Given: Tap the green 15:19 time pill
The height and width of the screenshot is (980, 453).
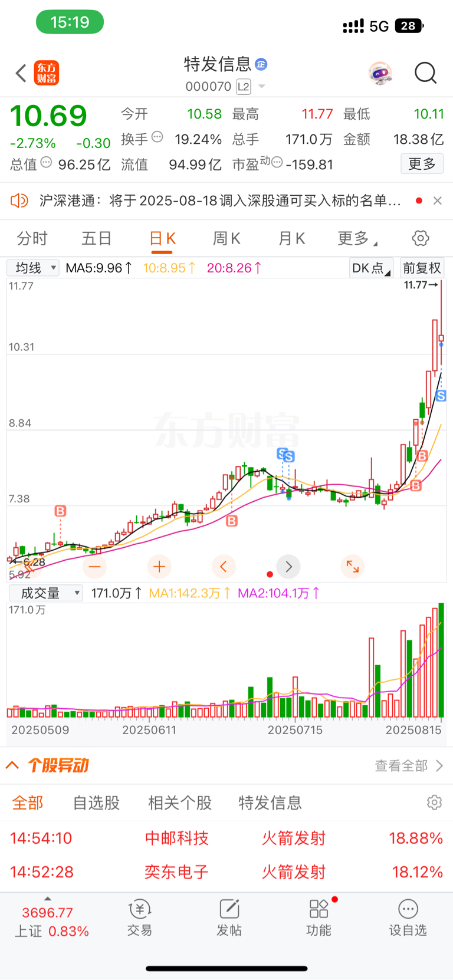Looking at the screenshot, I should (x=70, y=22).
